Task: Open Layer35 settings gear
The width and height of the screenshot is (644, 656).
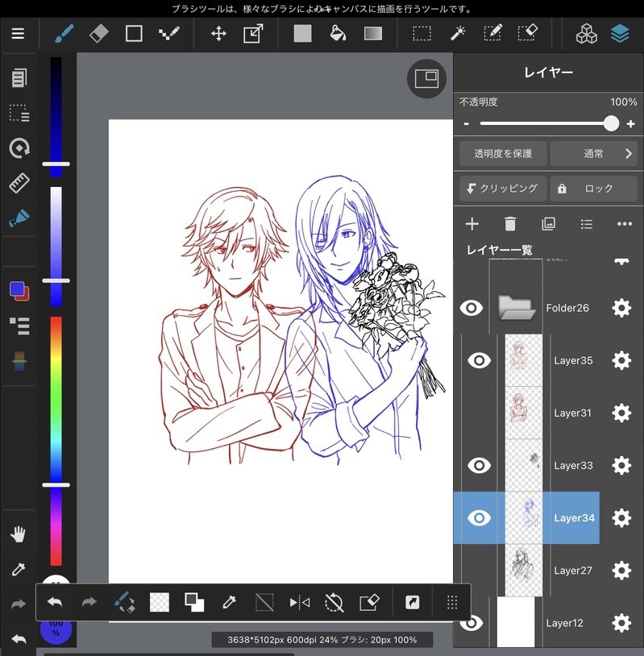Action: (x=621, y=360)
